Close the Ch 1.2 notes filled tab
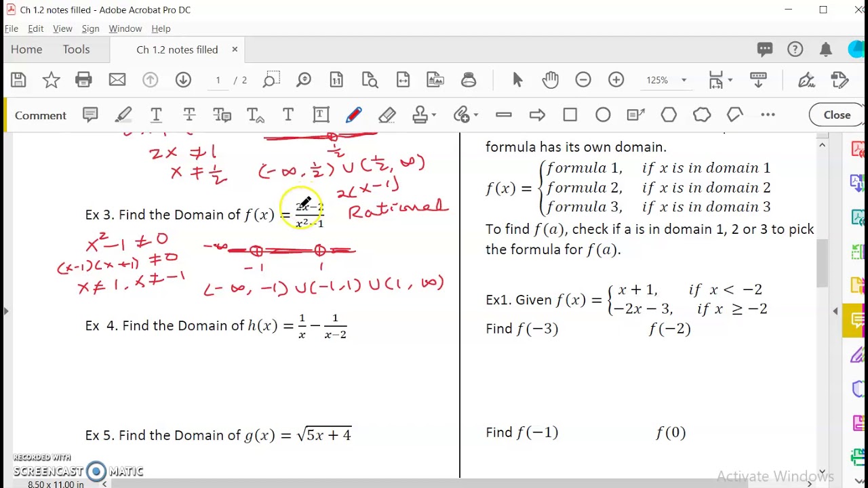Viewport: 868px width, 488px height. click(235, 49)
